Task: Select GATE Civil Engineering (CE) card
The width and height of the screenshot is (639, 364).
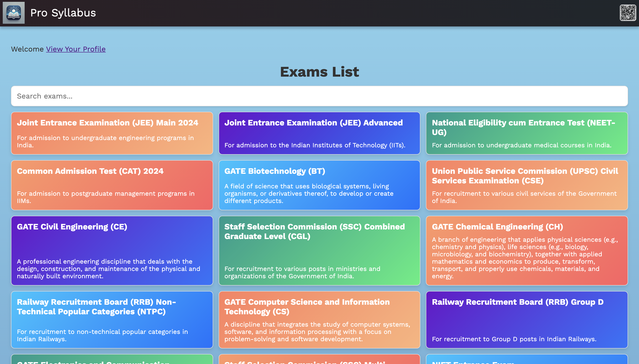Action: coord(112,251)
